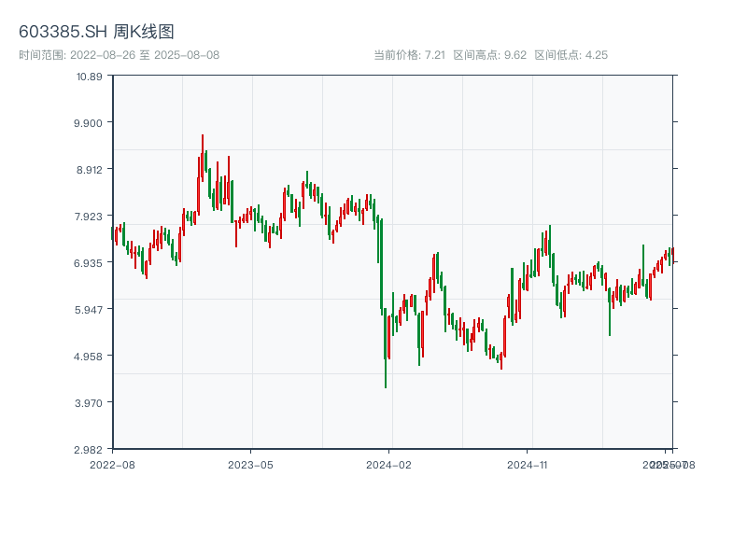Click the 区间低点 4.25 label
This screenshot has height=560, width=747.
pyautogui.click(x=571, y=55)
